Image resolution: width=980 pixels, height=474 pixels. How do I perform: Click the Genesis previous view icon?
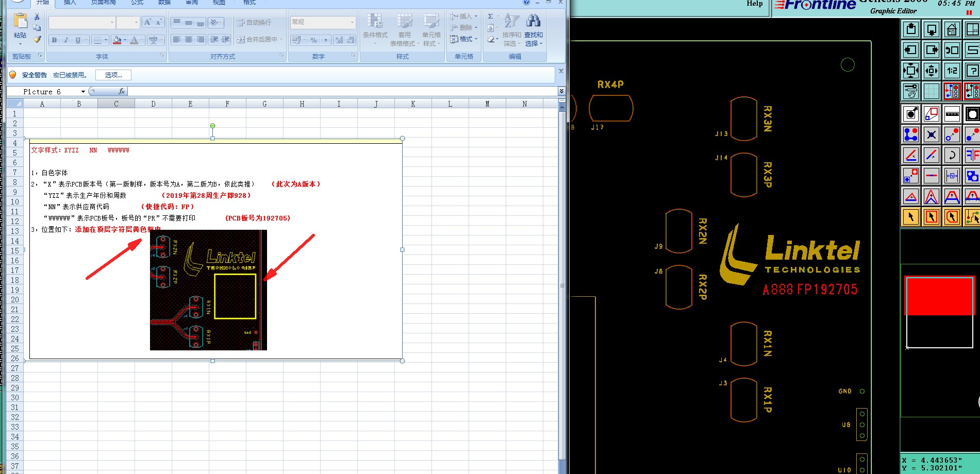pyautogui.click(x=952, y=50)
